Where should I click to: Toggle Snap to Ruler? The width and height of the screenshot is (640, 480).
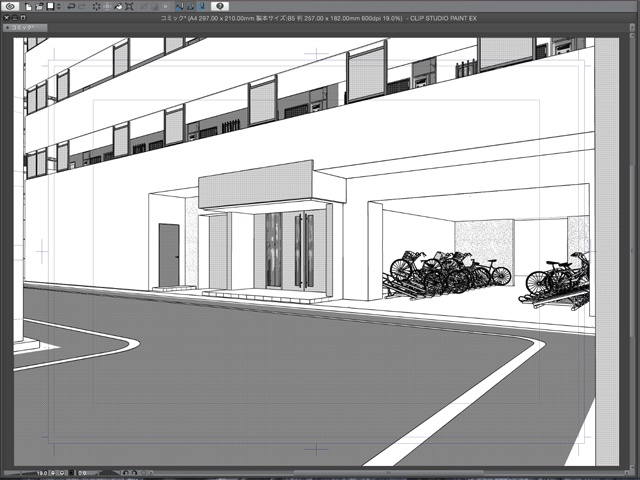click(180, 7)
